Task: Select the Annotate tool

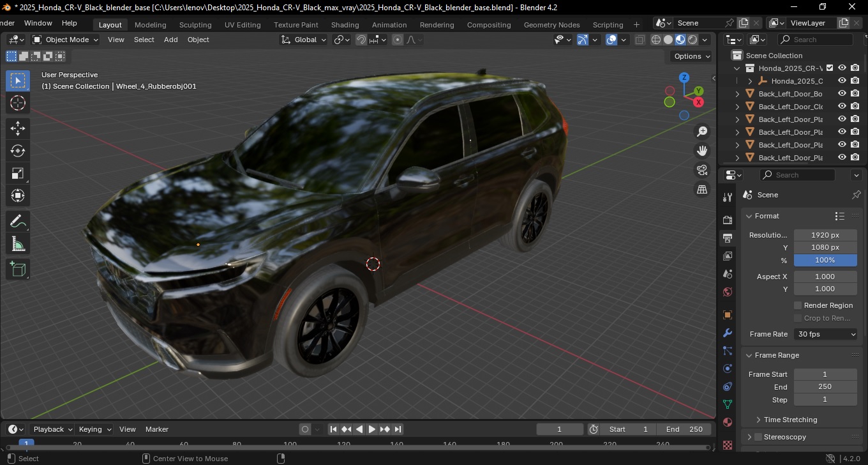Action: pyautogui.click(x=18, y=221)
